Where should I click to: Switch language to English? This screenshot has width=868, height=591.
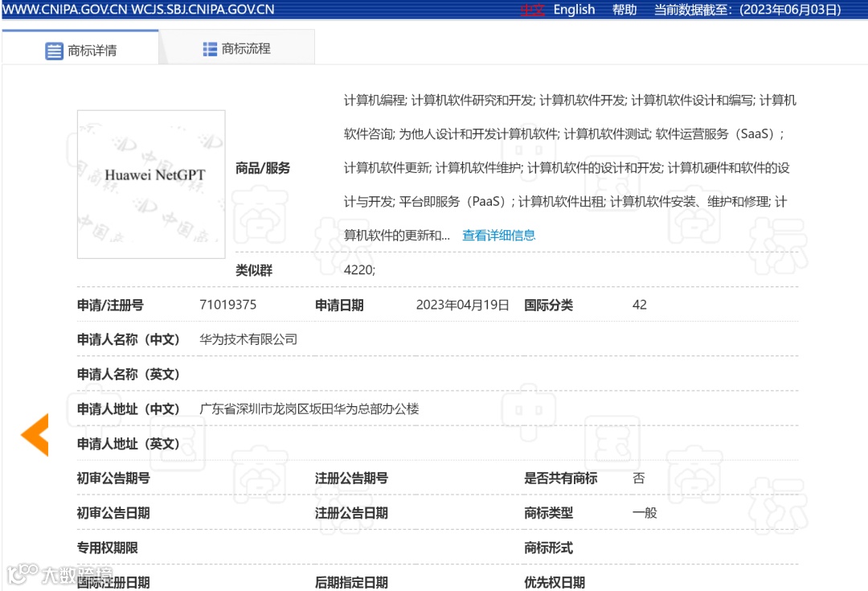574,10
